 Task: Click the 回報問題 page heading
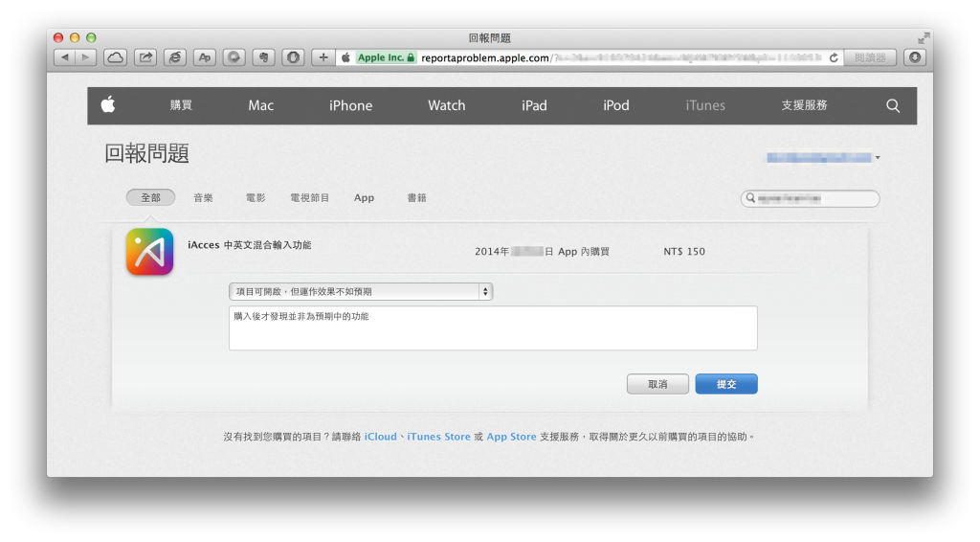(146, 153)
